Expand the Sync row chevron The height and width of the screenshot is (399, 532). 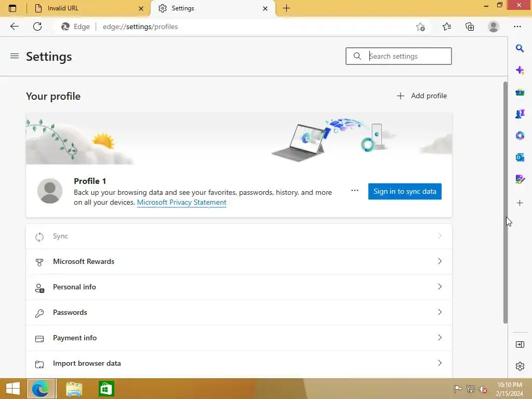pyautogui.click(x=440, y=236)
